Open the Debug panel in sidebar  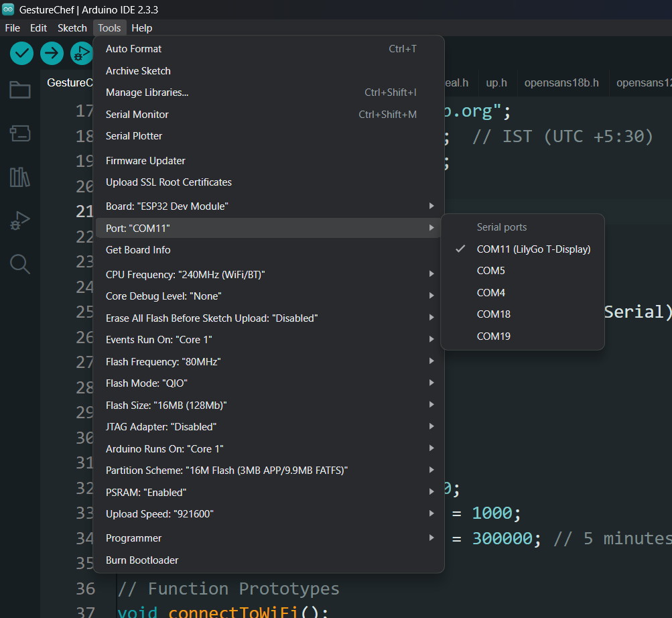20,221
